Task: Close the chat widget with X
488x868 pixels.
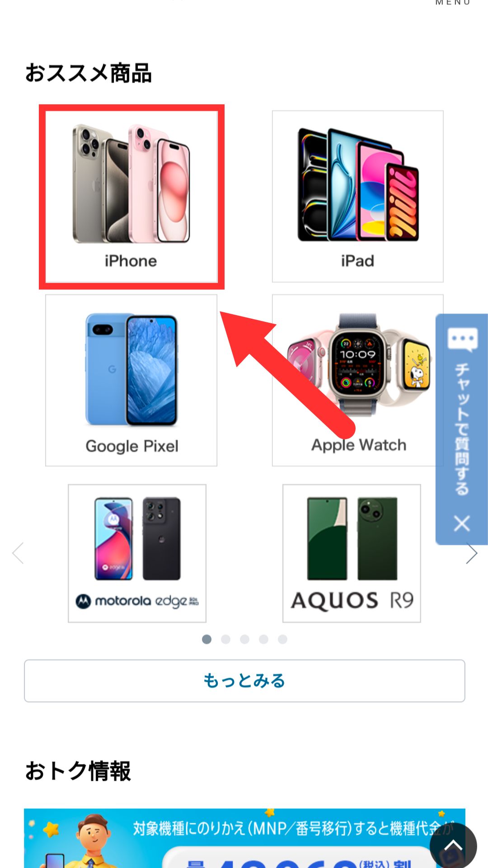Action: (462, 524)
